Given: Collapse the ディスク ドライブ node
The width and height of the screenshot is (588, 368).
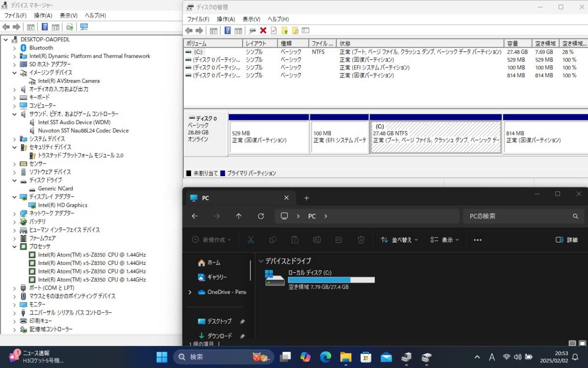Looking at the screenshot, I should click(x=15, y=180).
